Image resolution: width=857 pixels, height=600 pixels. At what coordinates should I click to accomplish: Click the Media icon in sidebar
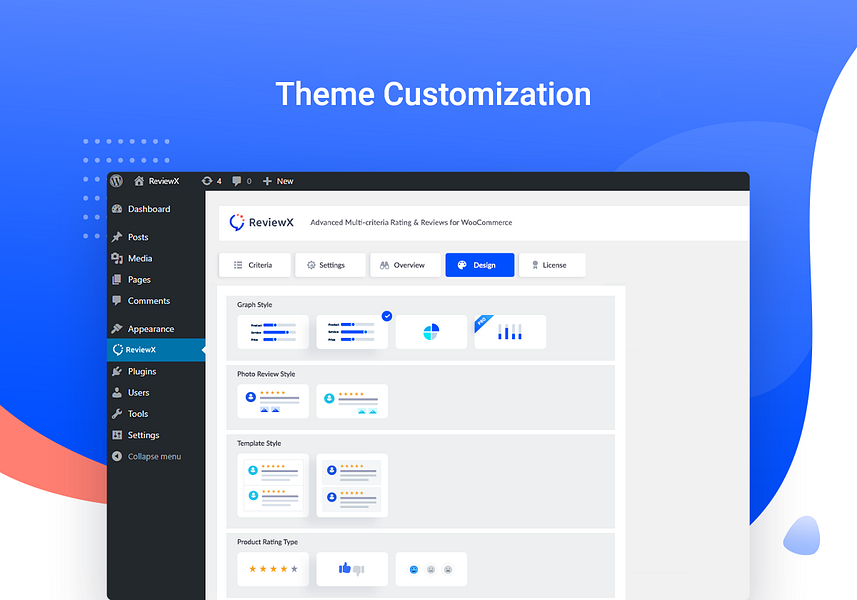pyautogui.click(x=117, y=258)
